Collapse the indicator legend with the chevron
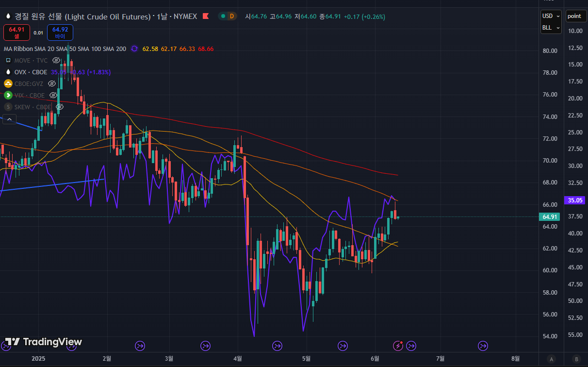588x367 pixels. pyautogui.click(x=9, y=118)
